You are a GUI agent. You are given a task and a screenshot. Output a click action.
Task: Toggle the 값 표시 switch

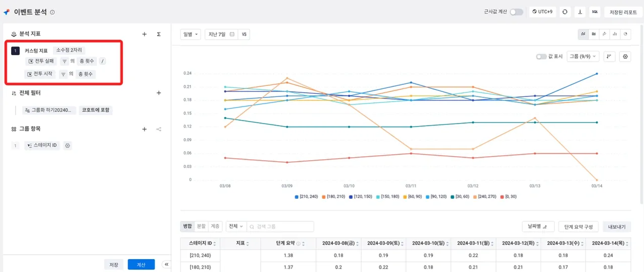[x=541, y=57]
